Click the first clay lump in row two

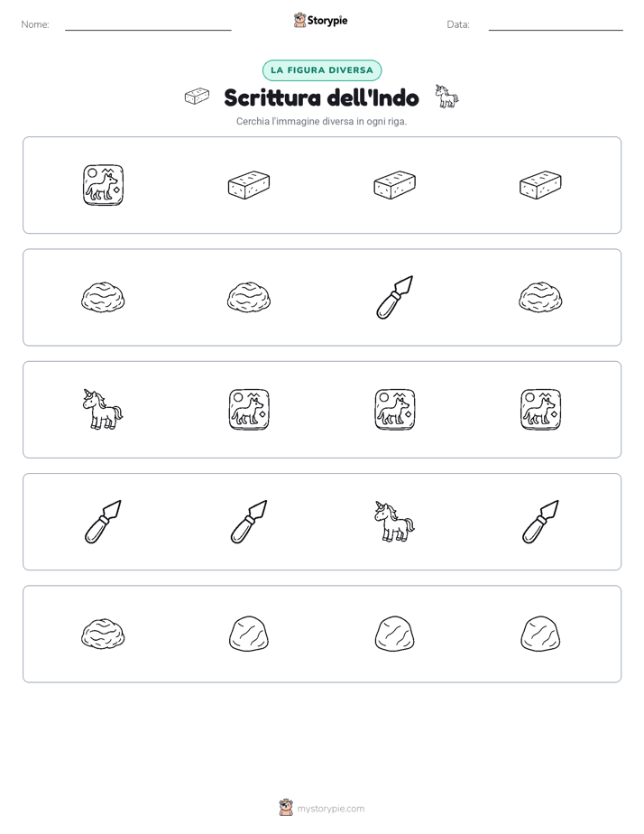103,297
